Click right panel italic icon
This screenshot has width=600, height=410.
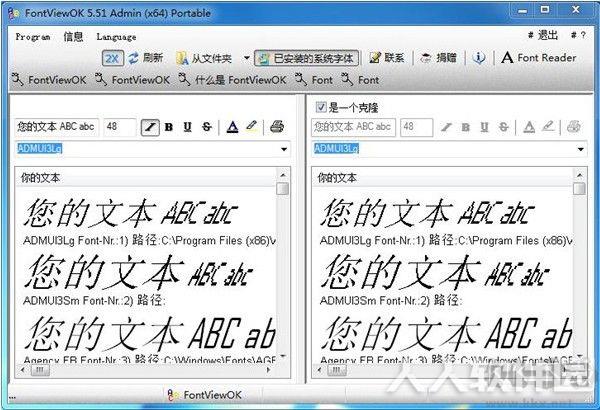click(x=446, y=127)
